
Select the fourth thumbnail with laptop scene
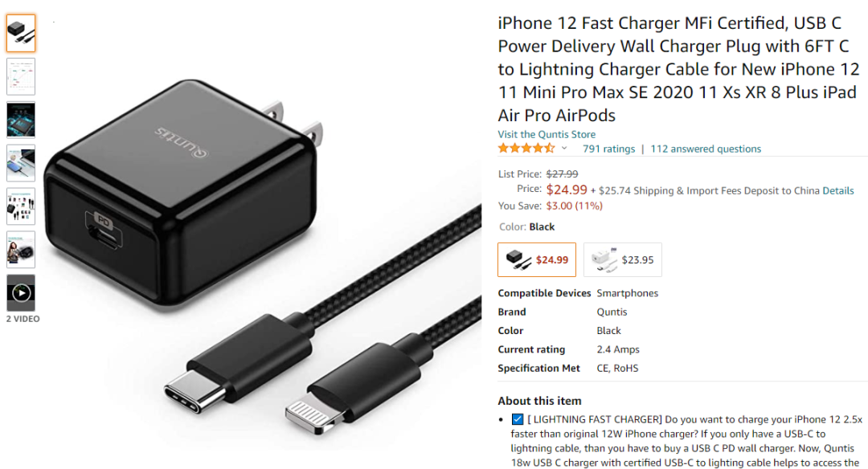[21, 163]
